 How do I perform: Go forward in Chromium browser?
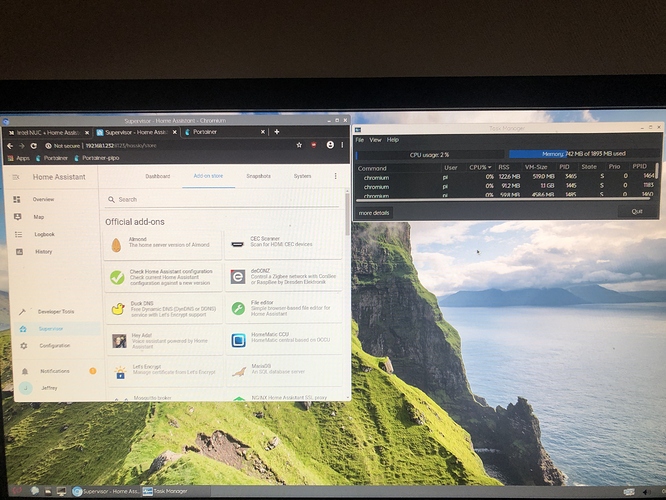click(22, 146)
